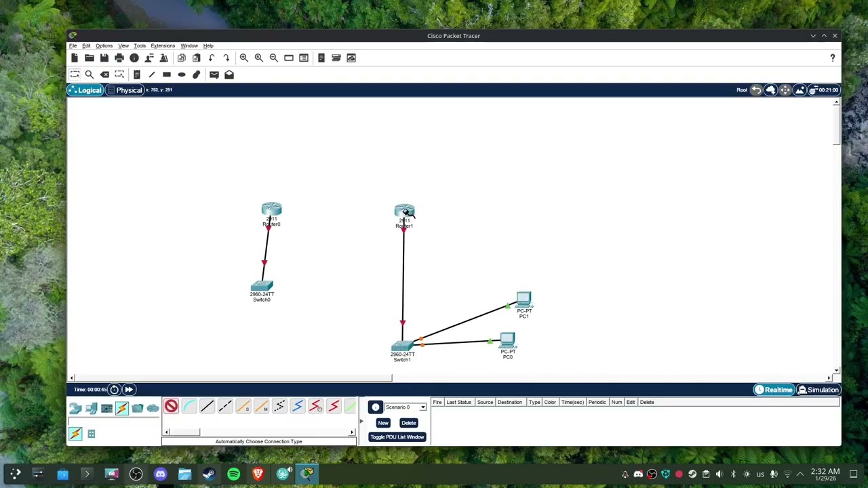Select Connections lightning category
Viewport: 868px width, 488px height.
[122, 408]
